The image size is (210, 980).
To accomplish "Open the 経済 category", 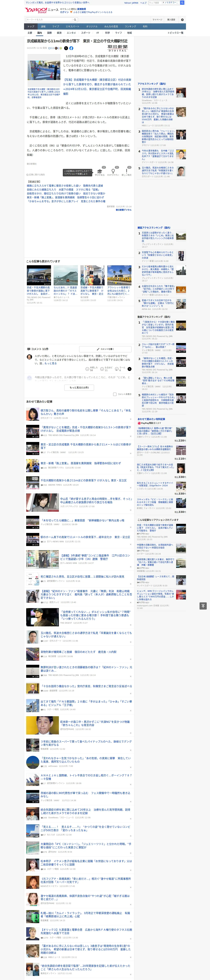I will click(x=59, y=33).
